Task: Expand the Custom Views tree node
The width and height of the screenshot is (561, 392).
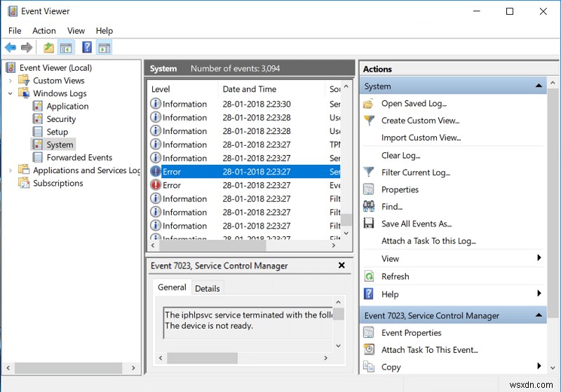Action: click(x=11, y=81)
